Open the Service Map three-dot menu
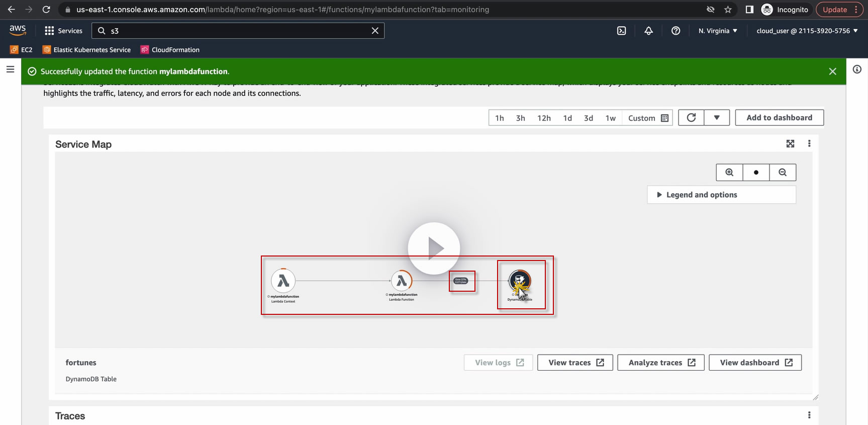Image resolution: width=868 pixels, height=425 pixels. [x=809, y=144]
